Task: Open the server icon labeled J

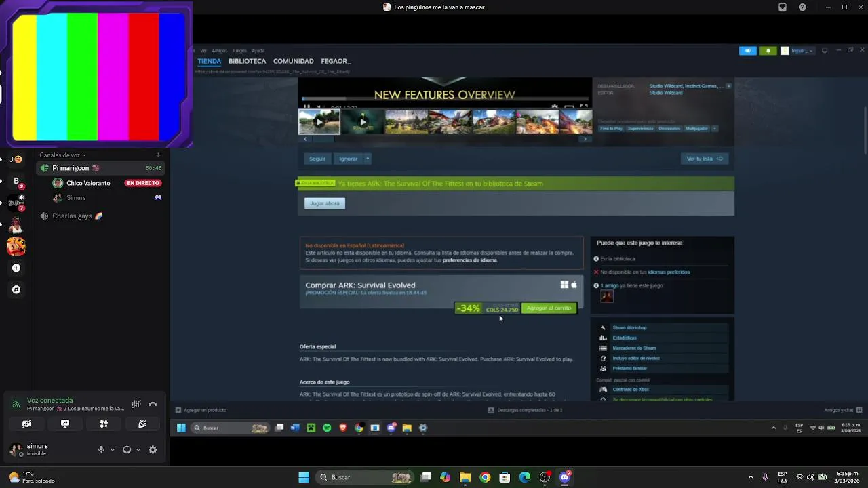Action: [16, 159]
